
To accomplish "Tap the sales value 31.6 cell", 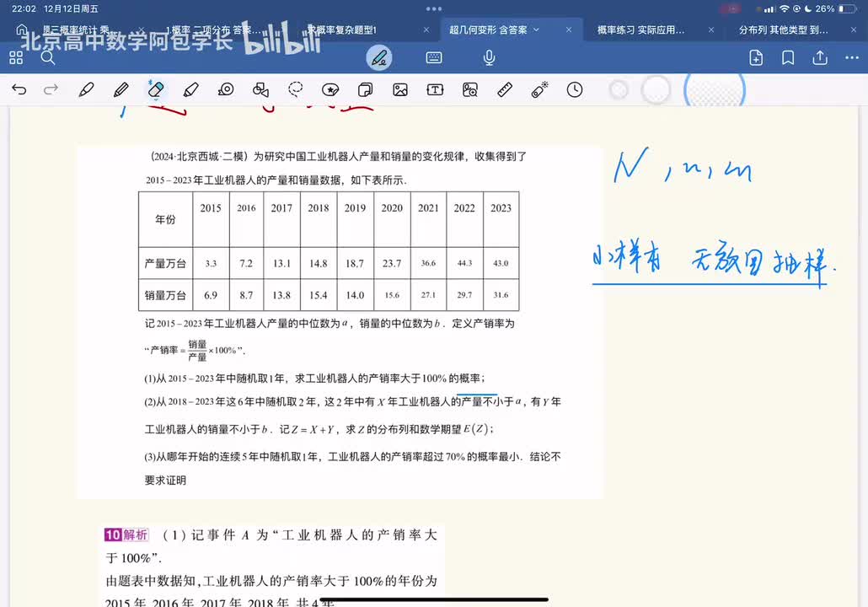I will point(501,295).
